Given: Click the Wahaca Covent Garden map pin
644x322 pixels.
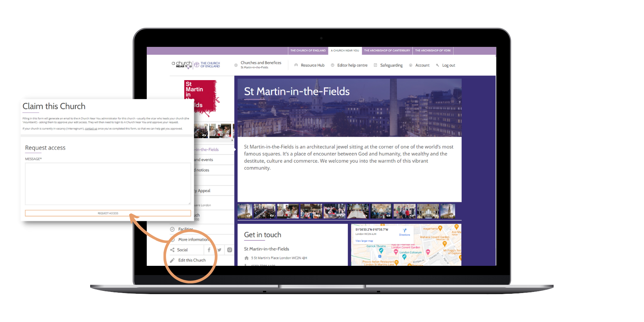Looking at the screenshot, I should 445,243.
